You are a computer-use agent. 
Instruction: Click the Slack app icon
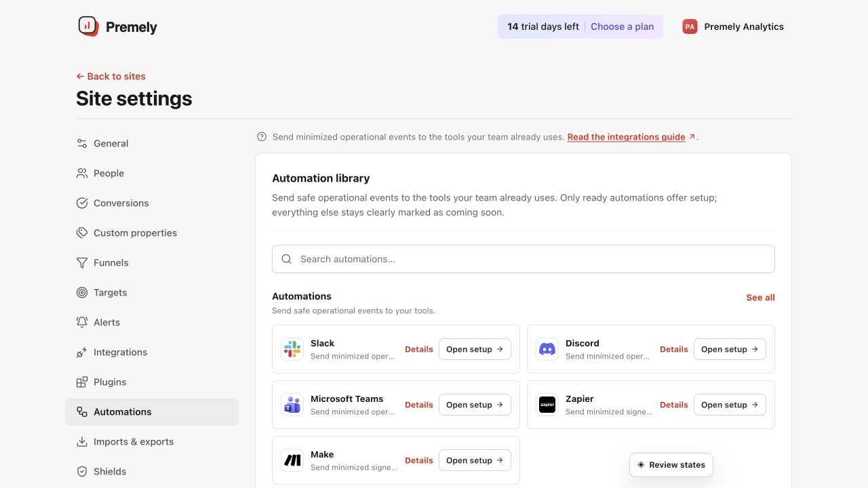click(x=292, y=349)
